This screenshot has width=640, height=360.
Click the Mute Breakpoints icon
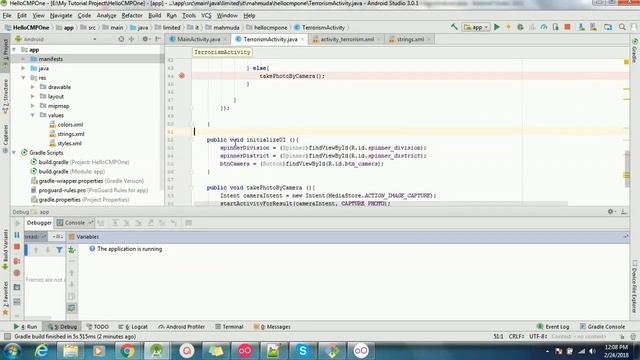coord(17,273)
